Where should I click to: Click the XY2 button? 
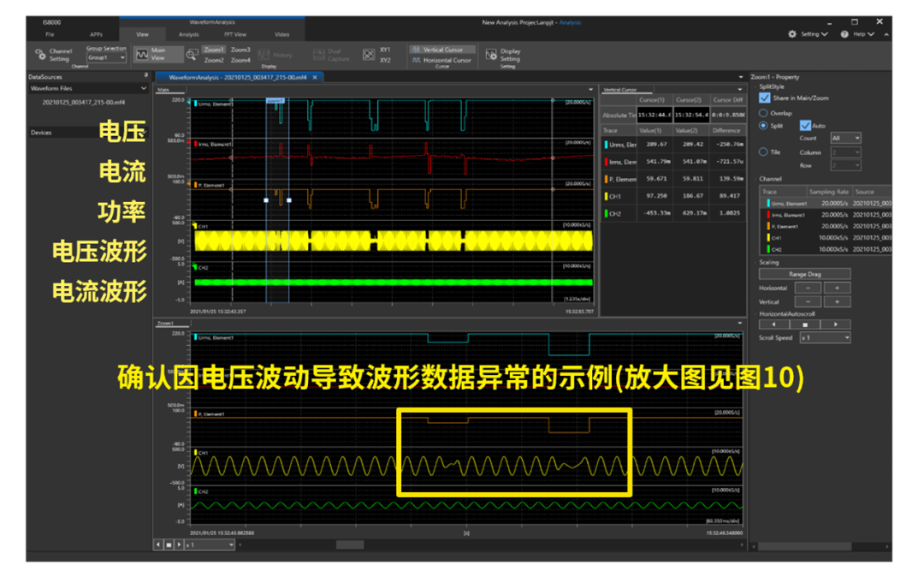click(385, 60)
